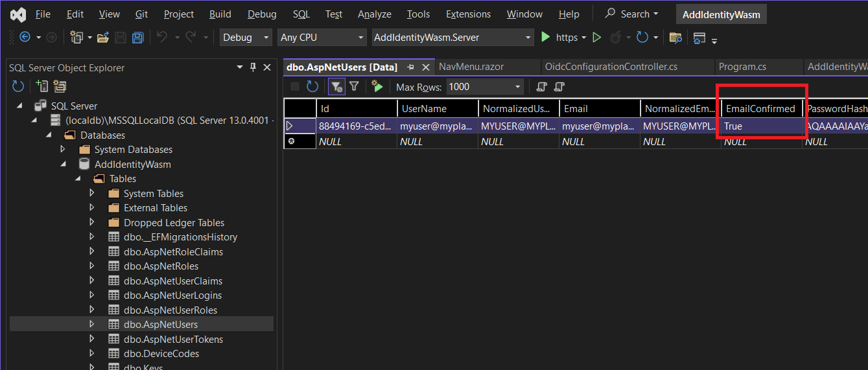
Task: Collapse the Databases folder node
Action: tap(49, 135)
